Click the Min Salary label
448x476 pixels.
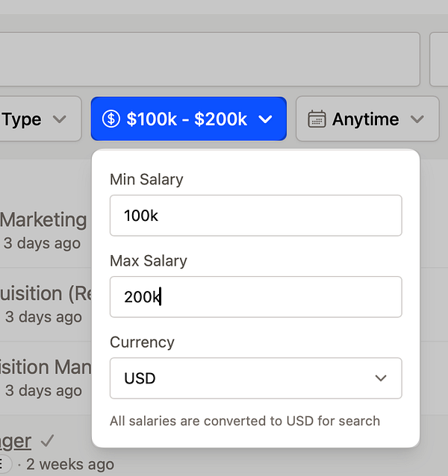(146, 179)
